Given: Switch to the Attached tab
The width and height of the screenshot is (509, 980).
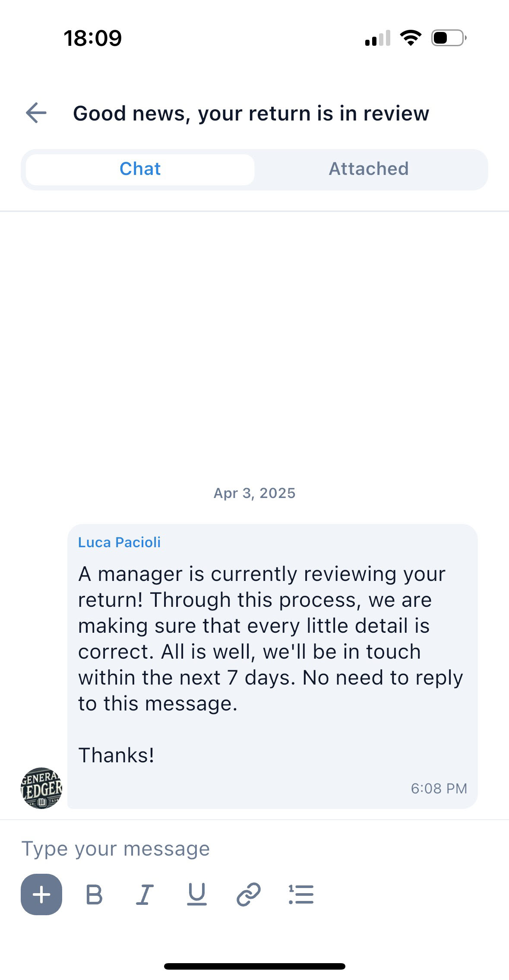Looking at the screenshot, I should pos(369,169).
